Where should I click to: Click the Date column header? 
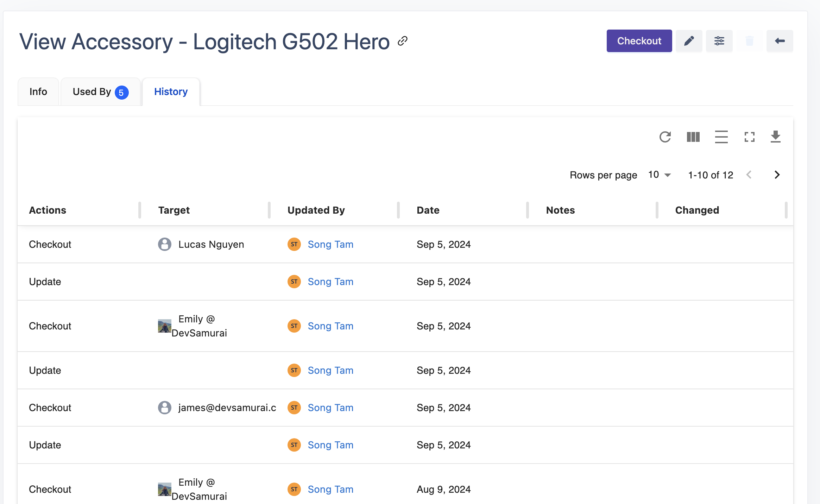(428, 210)
